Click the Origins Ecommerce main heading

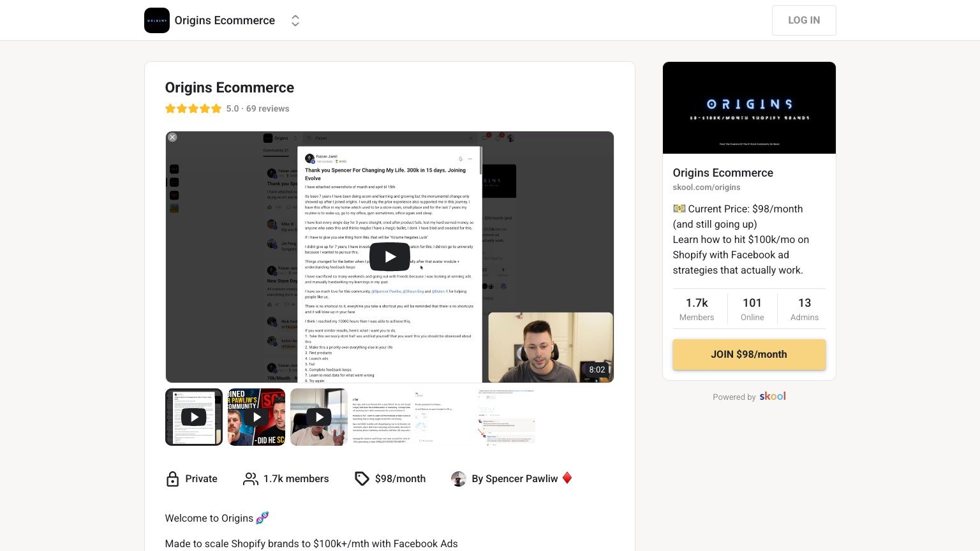[230, 88]
